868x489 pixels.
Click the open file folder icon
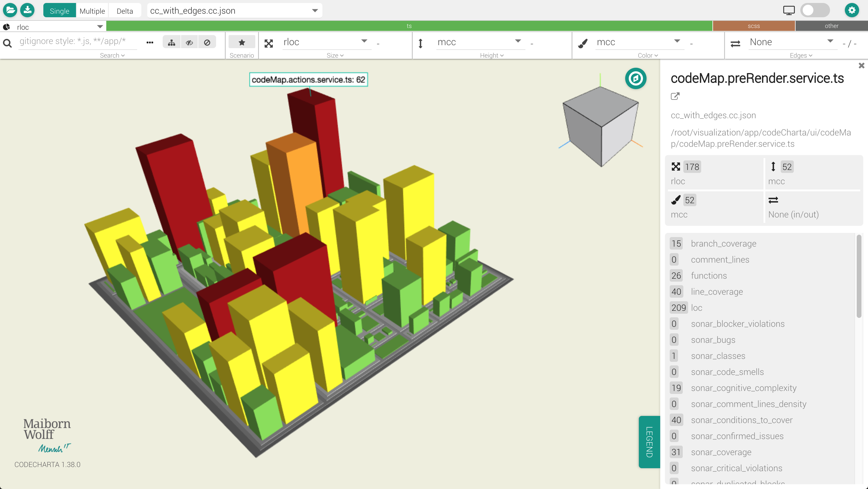click(x=10, y=10)
